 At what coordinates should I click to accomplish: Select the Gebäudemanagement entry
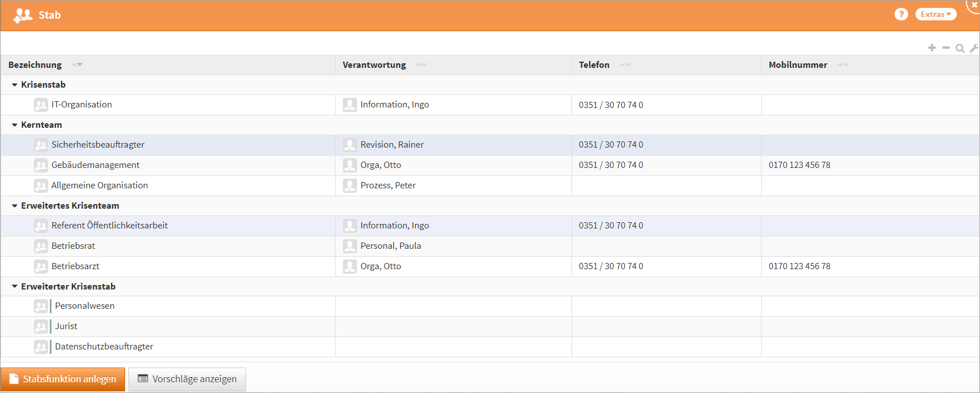tap(95, 165)
